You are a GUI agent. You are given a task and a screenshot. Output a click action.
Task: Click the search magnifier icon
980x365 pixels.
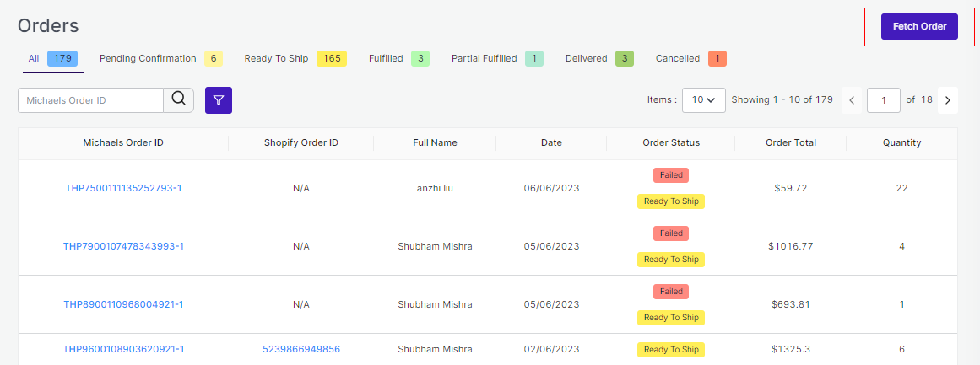click(178, 99)
